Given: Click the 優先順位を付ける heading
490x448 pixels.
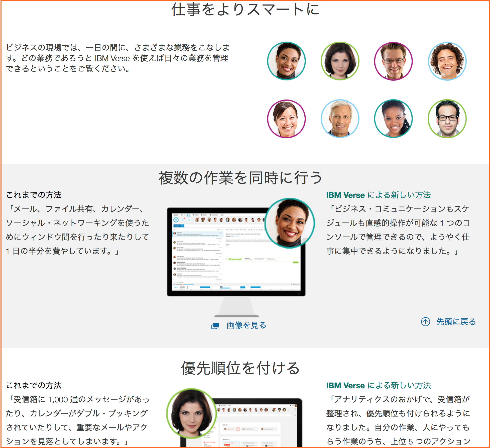Looking at the screenshot, I should coord(240,368).
